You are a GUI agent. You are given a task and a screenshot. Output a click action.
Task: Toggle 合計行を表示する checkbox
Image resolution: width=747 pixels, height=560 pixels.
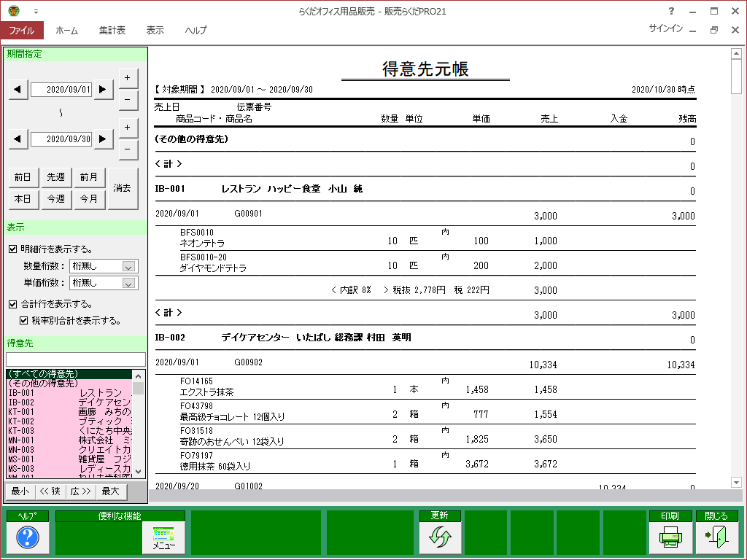click(x=13, y=304)
